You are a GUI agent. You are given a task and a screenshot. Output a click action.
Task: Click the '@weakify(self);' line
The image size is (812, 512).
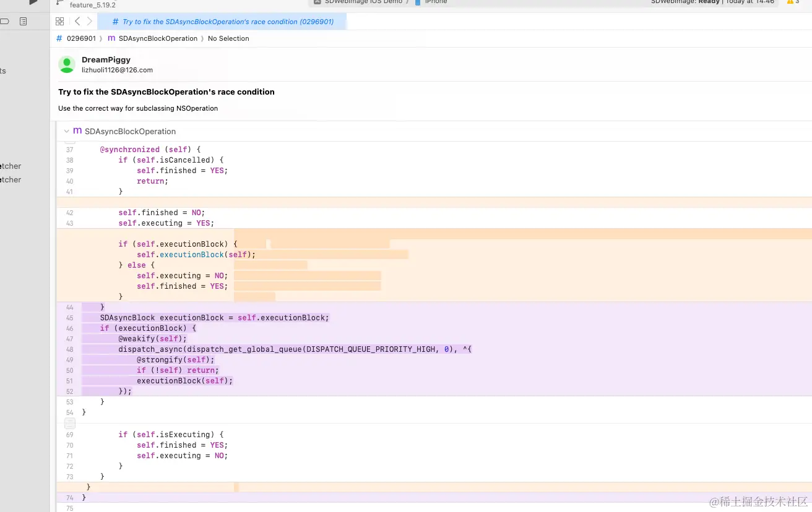click(x=152, y=339)
